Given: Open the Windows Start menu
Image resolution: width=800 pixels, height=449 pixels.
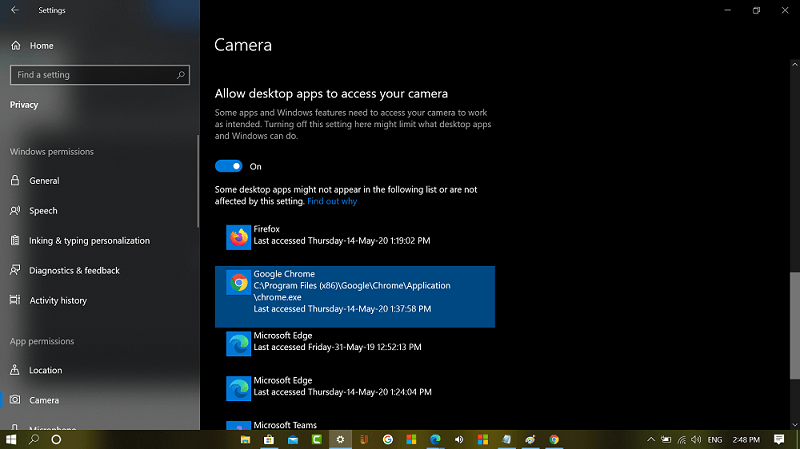Looking at the screenshot, I should [x=11, y=439].
